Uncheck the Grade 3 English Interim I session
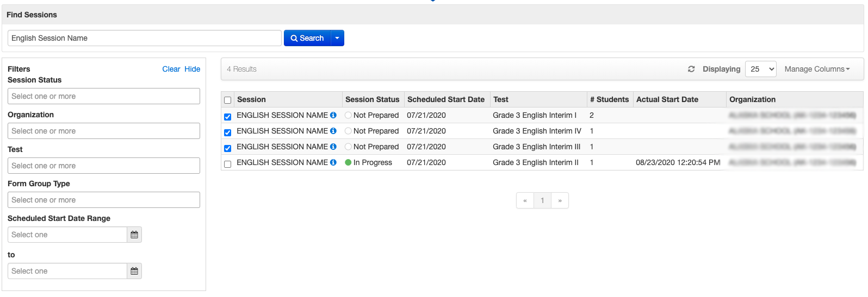 228,117
